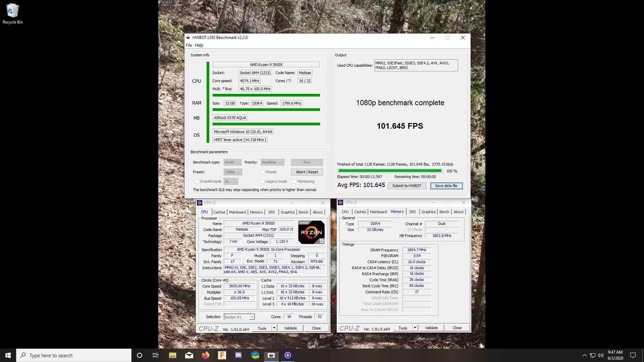Click the Windows search box

coord(74,355)
